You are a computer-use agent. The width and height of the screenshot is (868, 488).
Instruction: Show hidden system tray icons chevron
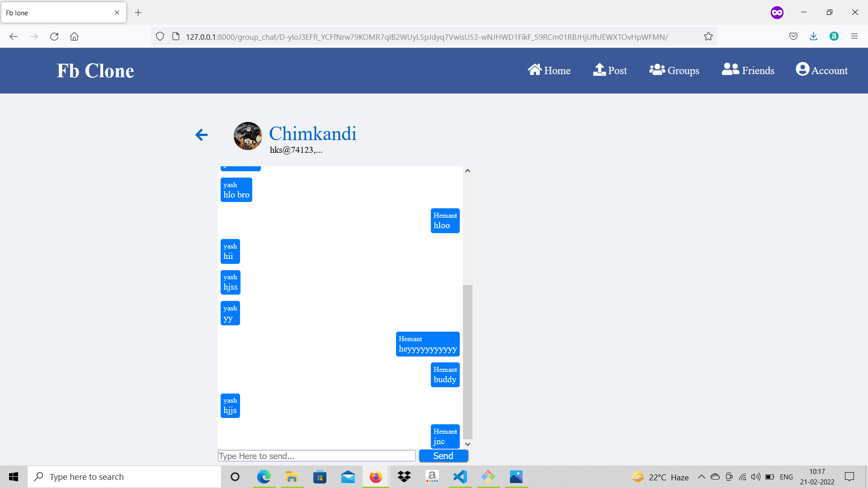pos(702,477)
